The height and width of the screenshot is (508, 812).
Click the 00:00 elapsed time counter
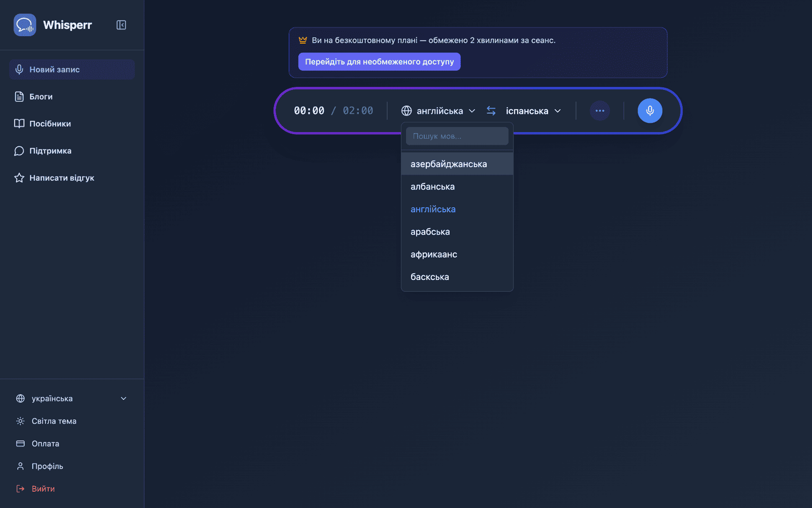tap(309, 111)
